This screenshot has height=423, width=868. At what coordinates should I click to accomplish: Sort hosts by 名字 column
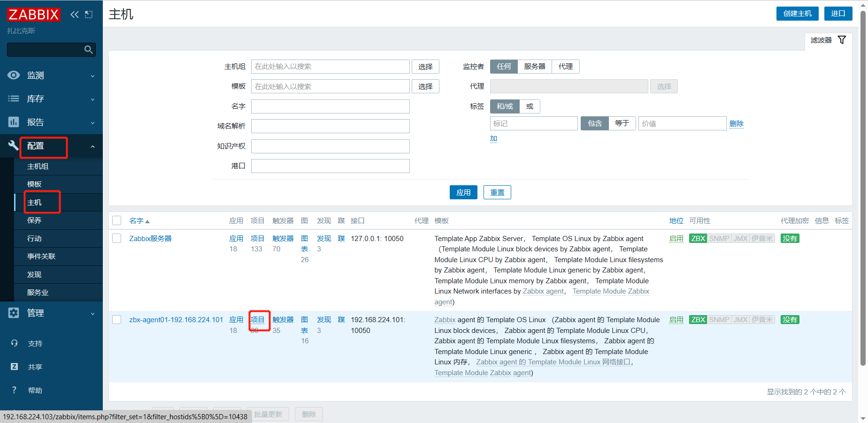[x=139, y=221]
